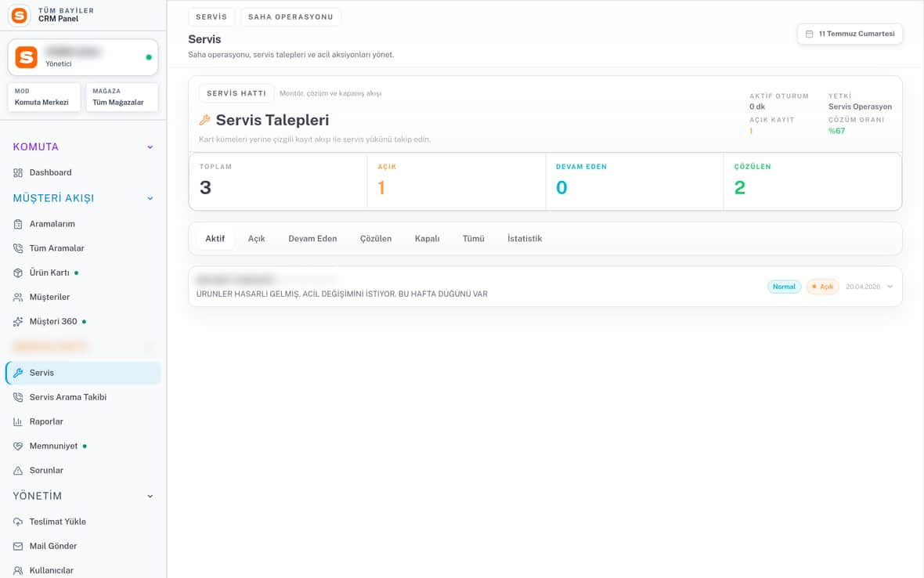Collapse the MÜŞTERİ AKIŞI section chevron
Image resolution: width=924 pixels, height=578 pixels.
coord(150,199)
